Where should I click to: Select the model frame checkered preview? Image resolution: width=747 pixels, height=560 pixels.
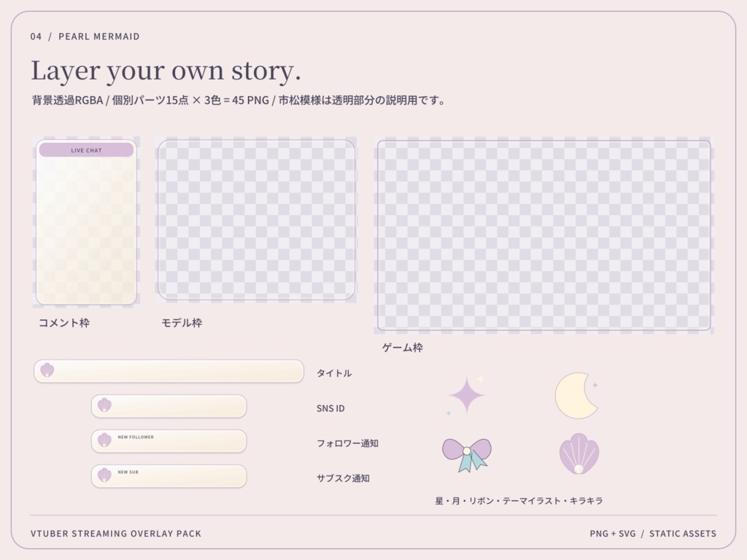[x=256, y=219]
